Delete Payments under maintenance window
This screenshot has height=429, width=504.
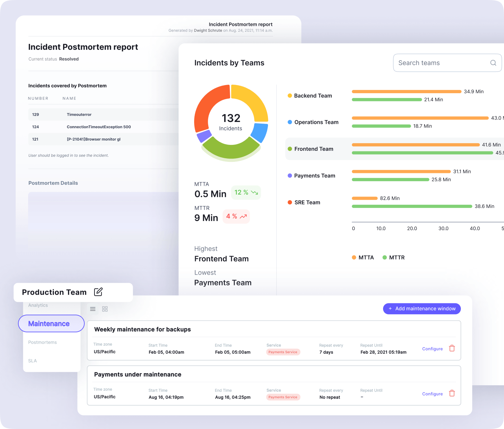click(x=452, y=393)
